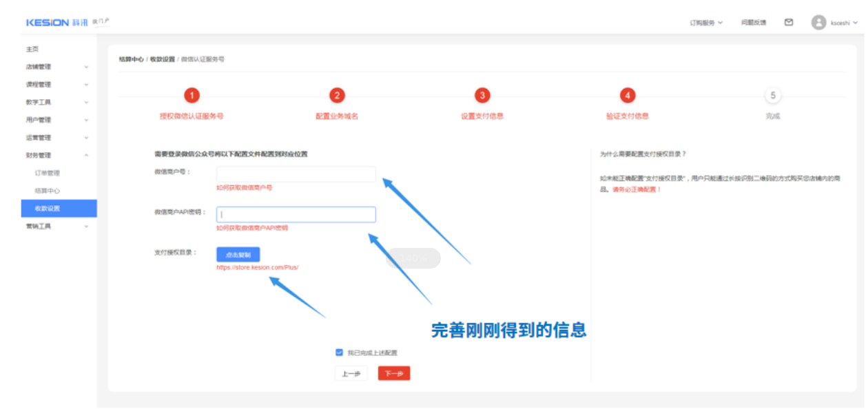Expand the 店铺管理 chevron
The height and width of the screenshot is (409, 868).
pyautogui.click(x=86, y=67)
